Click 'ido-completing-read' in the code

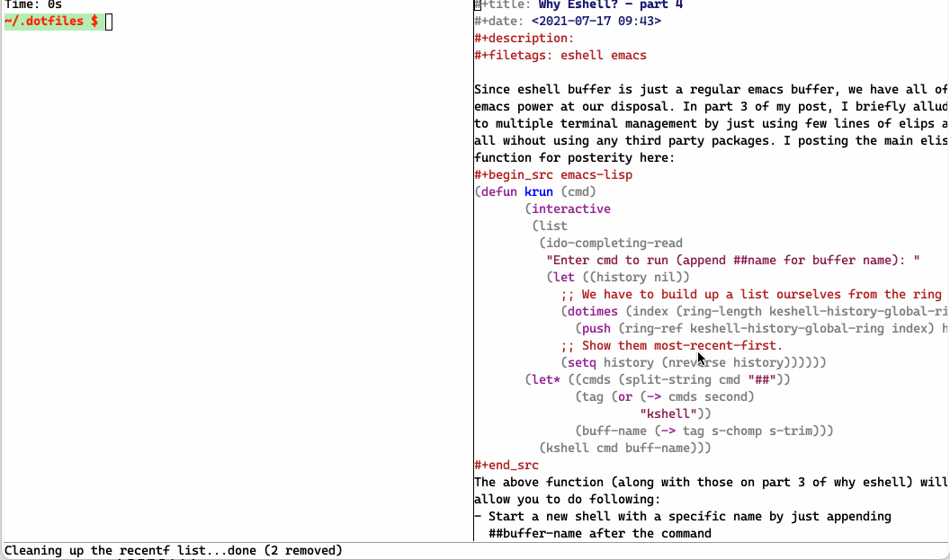tap(614, 243)
